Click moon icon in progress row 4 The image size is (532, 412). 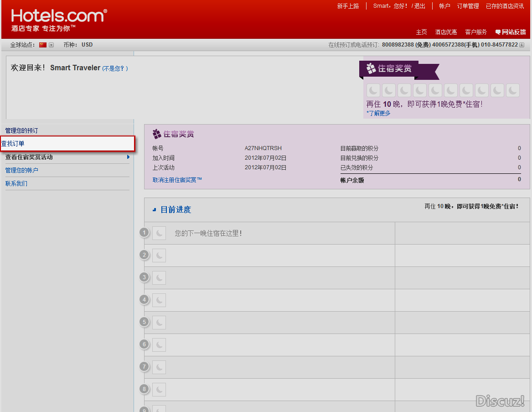tap(159, 300)
